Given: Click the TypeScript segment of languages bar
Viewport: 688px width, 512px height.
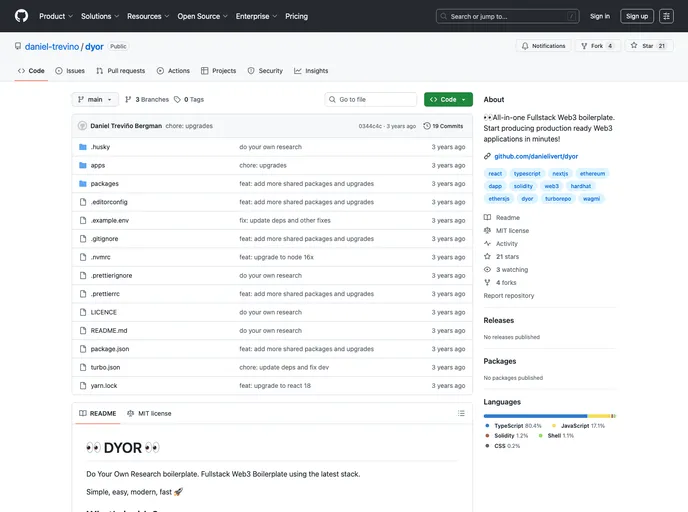Looking at the screenshot, I should click(x=535, y=415).
